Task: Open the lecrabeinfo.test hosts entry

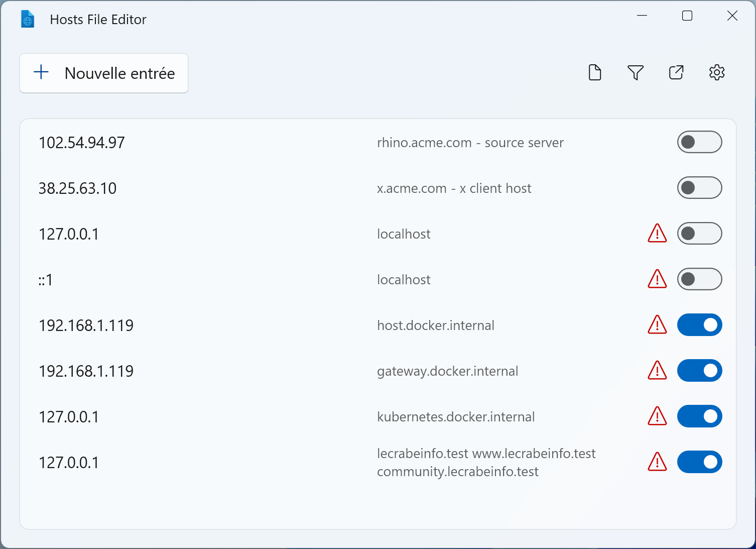Action: tap(378, 462)
